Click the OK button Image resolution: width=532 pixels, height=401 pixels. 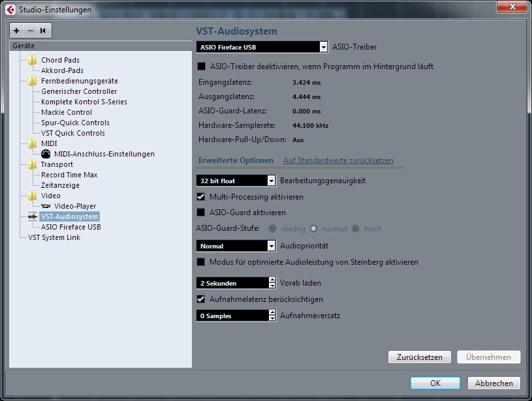pyautogui.click(x=435, y=383)
